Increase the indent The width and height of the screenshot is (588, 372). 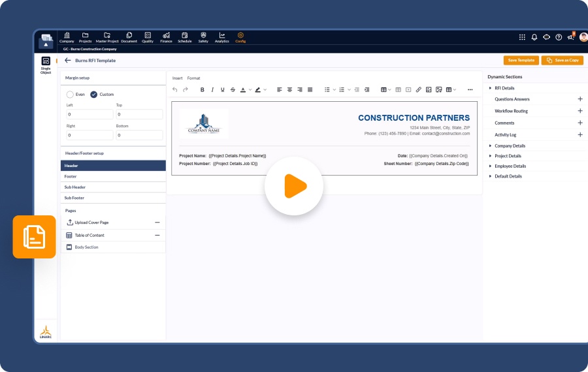tap(367, 89)
